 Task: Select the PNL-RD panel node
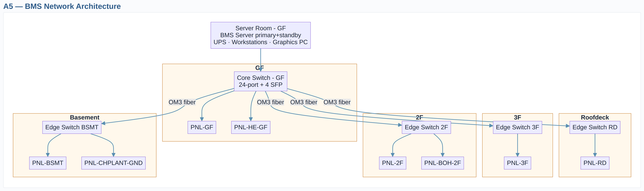click(594, 163)
